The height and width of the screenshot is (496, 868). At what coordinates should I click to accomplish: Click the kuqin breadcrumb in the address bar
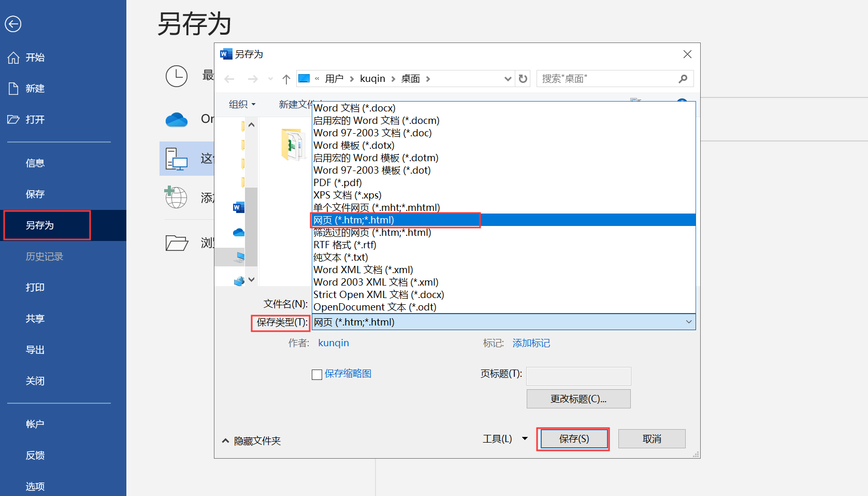pos(373,79)
